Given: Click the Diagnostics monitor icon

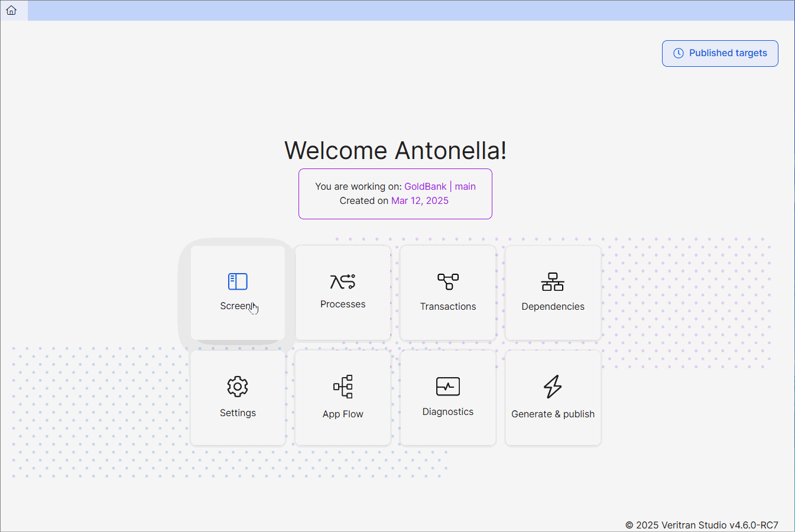Looking at the screenshot, I should pos(448,387).
